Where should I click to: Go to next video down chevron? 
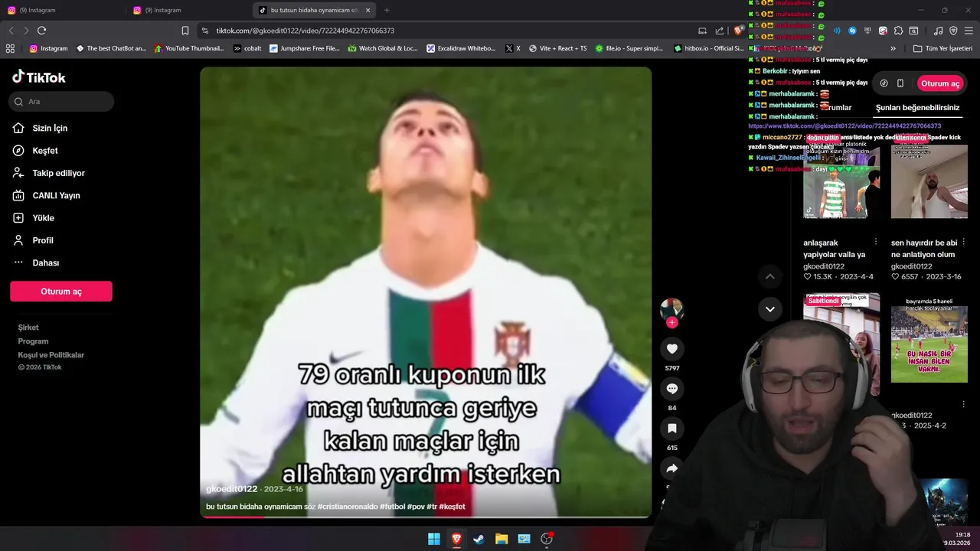point(770,309)
